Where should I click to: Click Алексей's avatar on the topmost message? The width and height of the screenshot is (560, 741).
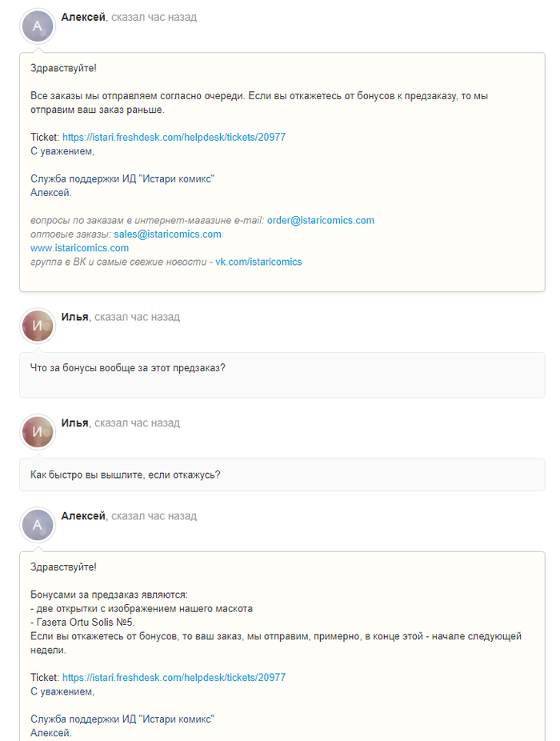pos(37,26)
